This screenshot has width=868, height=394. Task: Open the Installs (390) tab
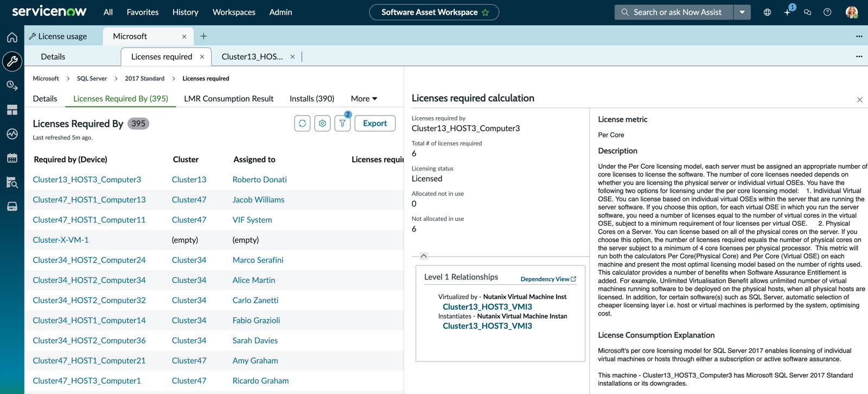(x=312, y=99)
